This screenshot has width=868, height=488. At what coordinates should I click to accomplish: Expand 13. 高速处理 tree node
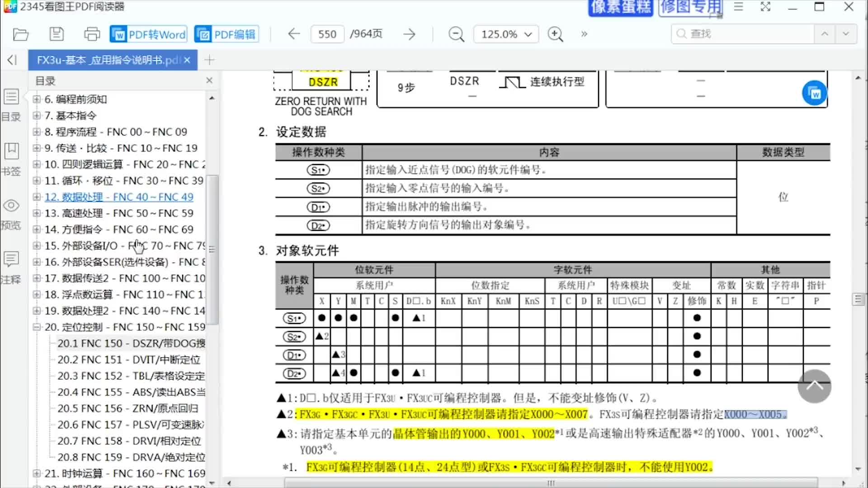click(x=37, y=213)
